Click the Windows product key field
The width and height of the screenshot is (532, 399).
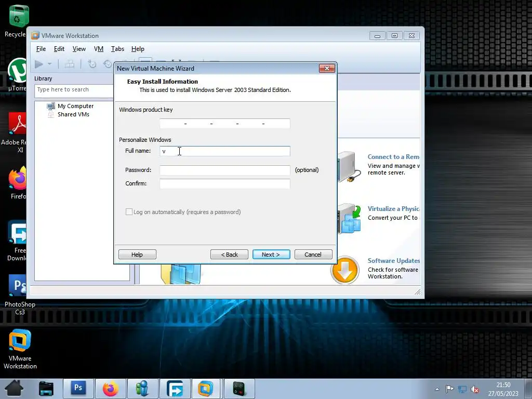[x=224, y=124]
